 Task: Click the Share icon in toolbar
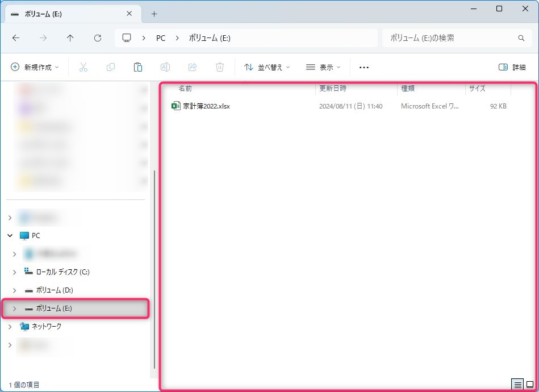(193, 67)
